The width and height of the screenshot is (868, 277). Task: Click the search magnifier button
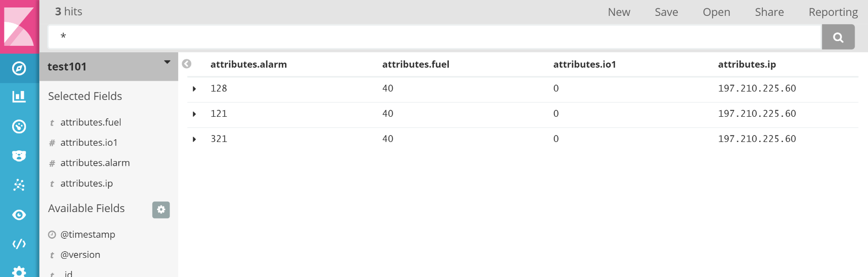[838, 37]
